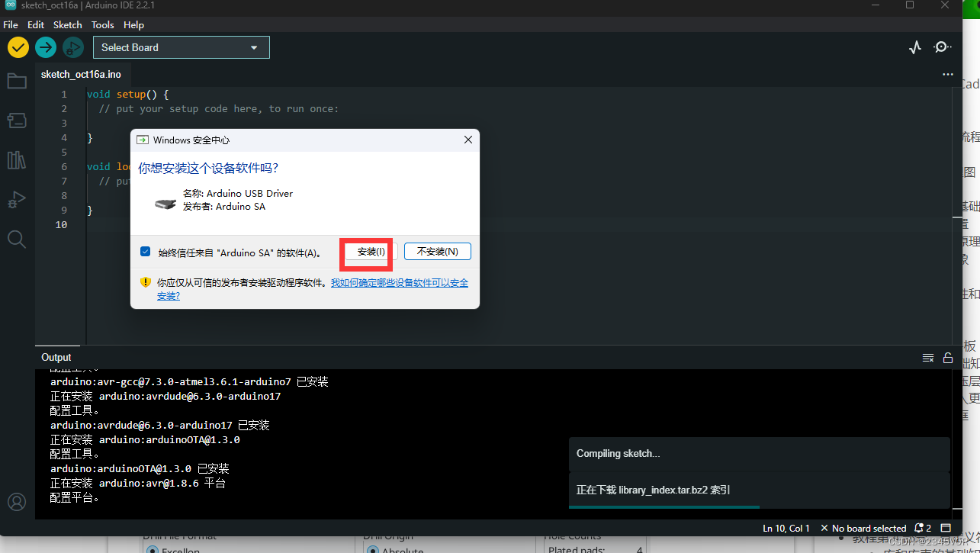Toggle bottom panel icon in status bar

(946, 528)
